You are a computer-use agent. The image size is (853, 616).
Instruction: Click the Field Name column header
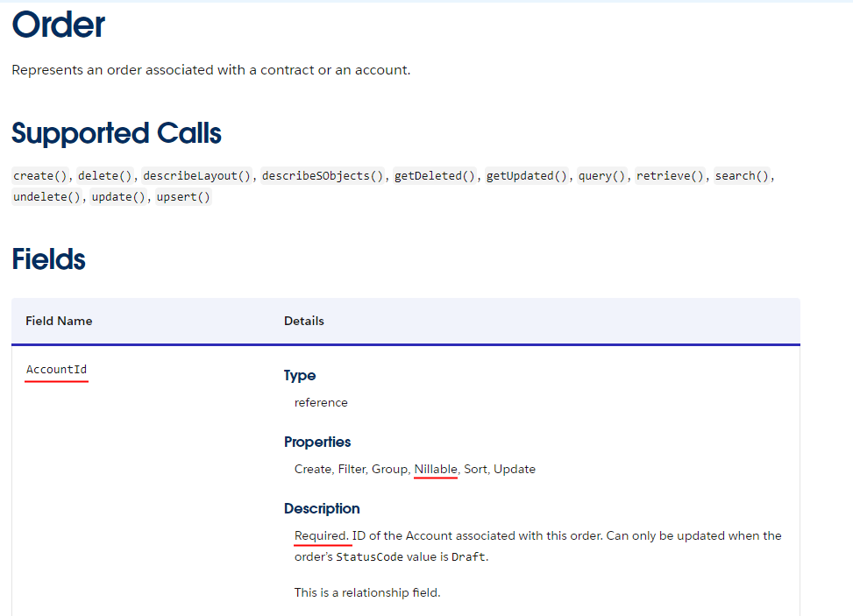[59, 321]
